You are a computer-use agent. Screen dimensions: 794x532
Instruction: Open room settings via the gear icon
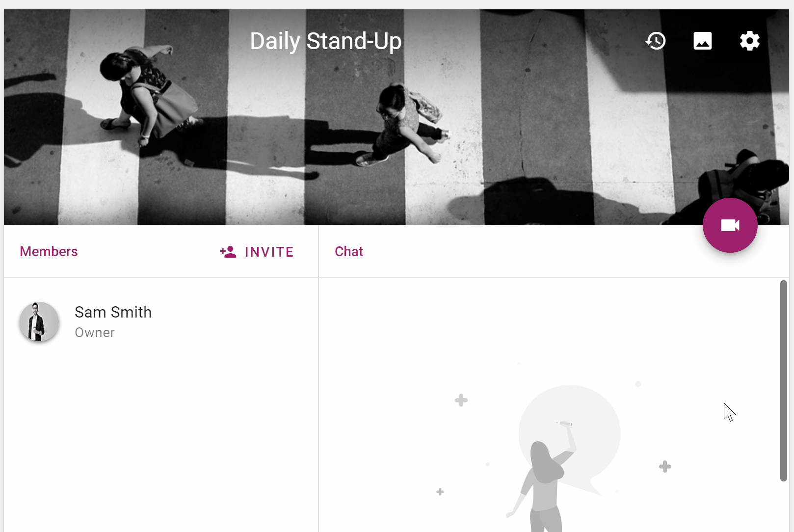(x=749, y=41)
